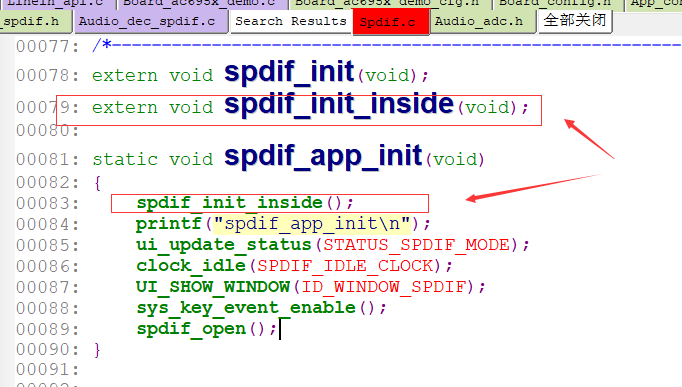Open the Board_config.h tab
682x387 pixels.
(558, 3)
